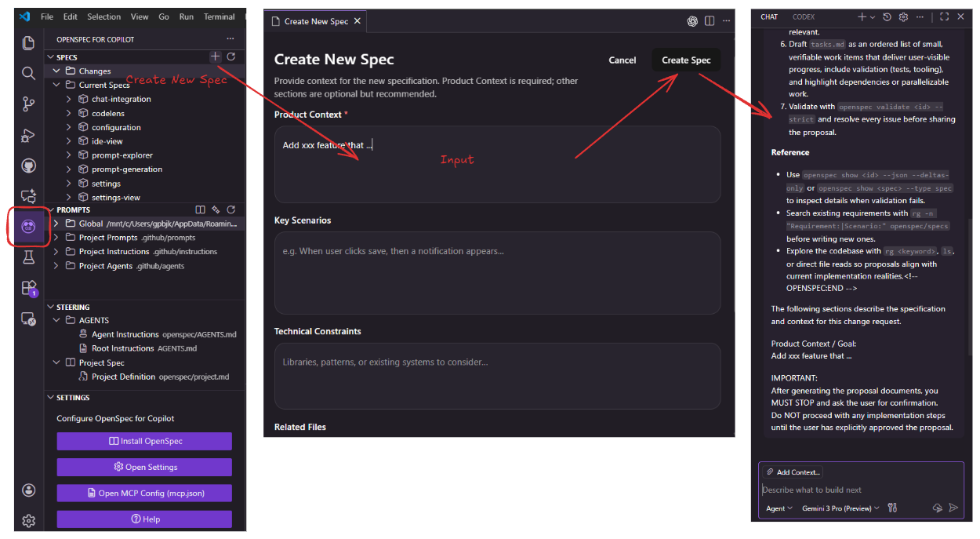The width and height of the screenshot is (980, 539).
Task: Open the Terminal menu
Action: tap(219, 16)
